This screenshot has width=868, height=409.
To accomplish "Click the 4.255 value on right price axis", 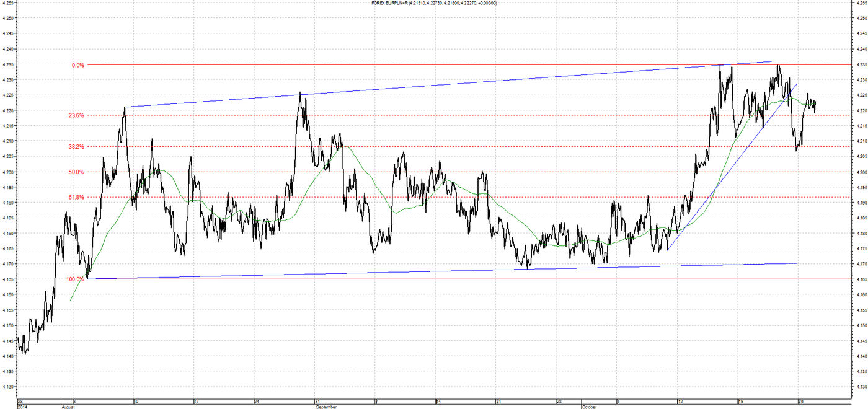I will [861, 3].
